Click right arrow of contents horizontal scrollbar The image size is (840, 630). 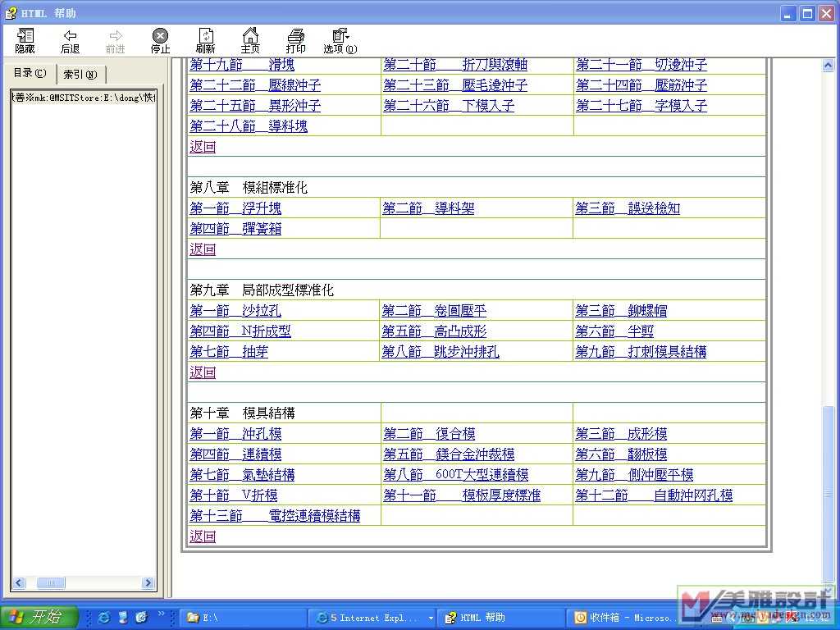tap(148, 583)
